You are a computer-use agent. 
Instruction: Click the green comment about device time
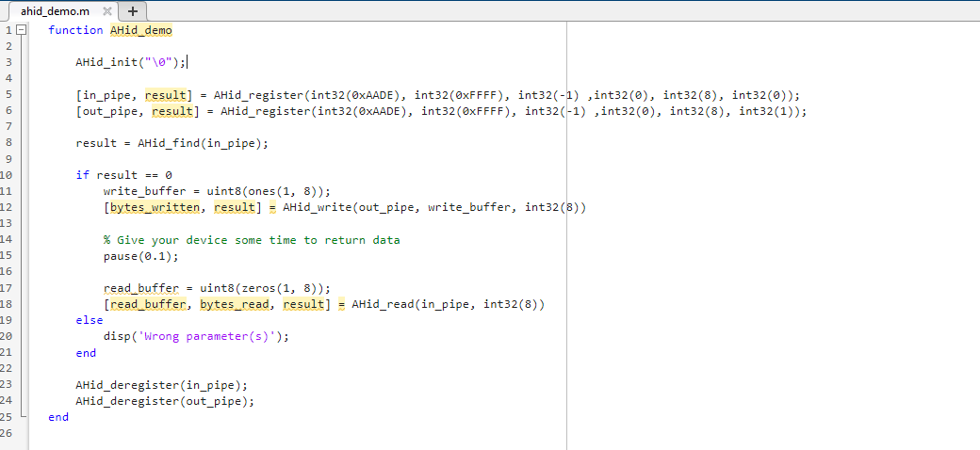point(251,240)
